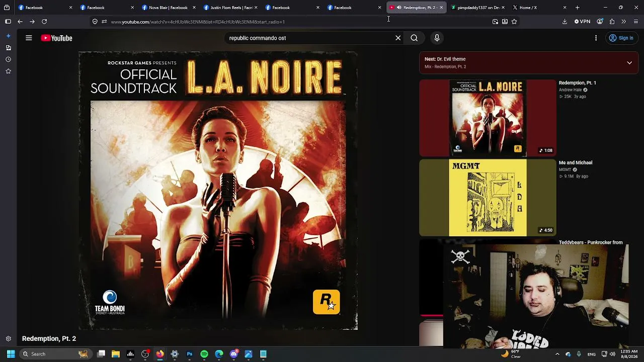Open a new browser tab with plus

pos(578,8)
